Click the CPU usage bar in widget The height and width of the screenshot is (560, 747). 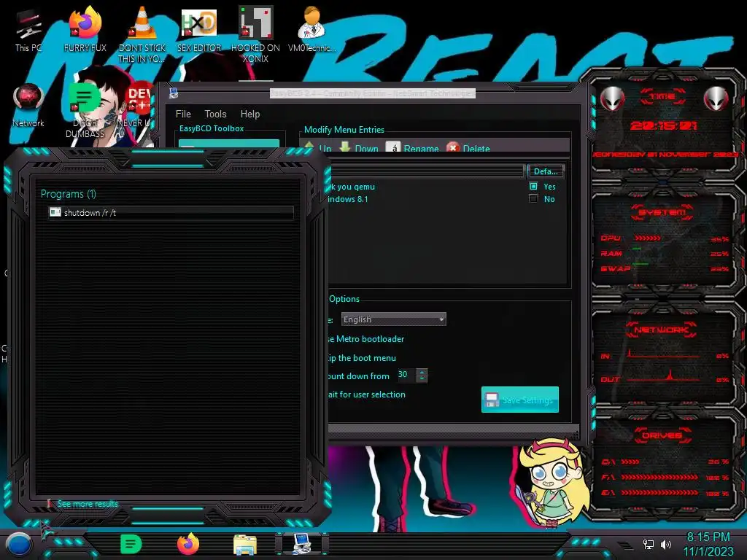[647, 238]
